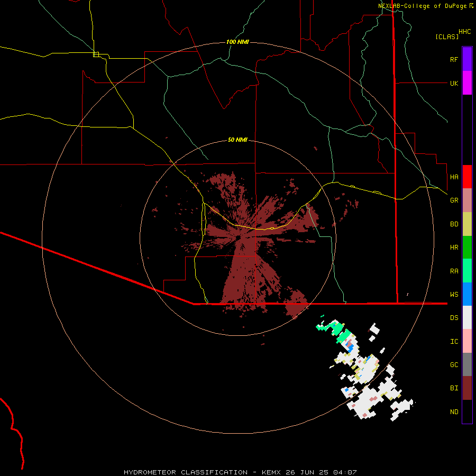Click the ND legend label
Image resolution: width=476 pixels, height=476 pixels.
point(454,412)
